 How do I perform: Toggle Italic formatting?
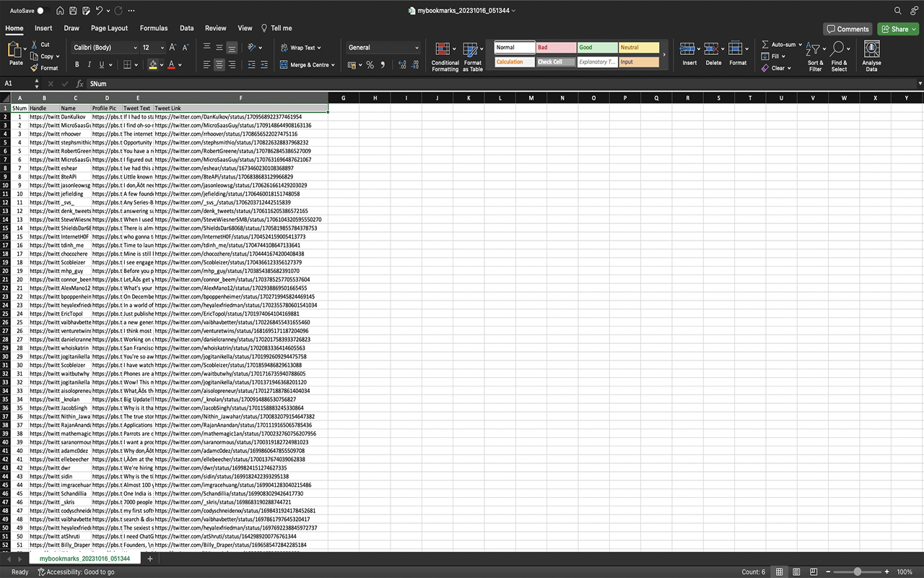(x=90, y=65)
